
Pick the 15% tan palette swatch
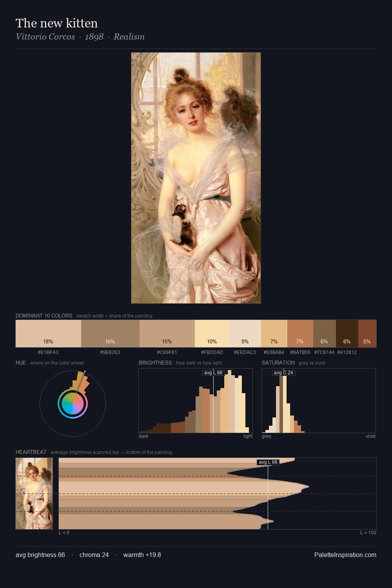167,334
